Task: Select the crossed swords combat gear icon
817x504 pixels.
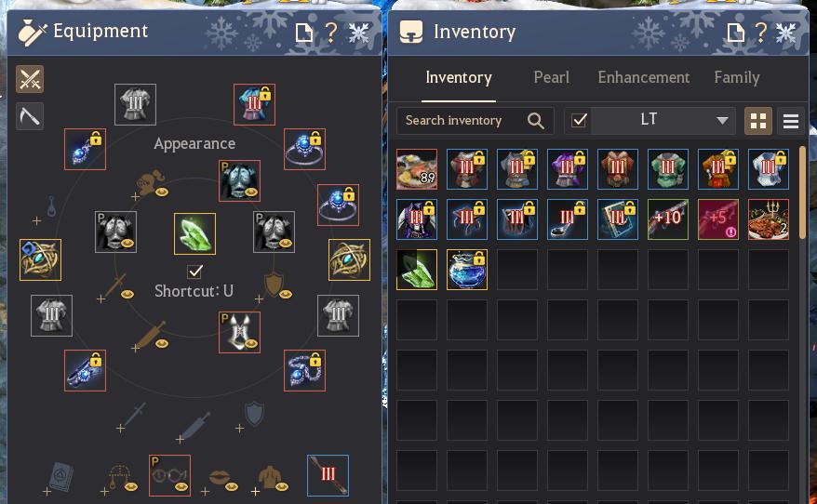Action: pyautogui.click(x=30, y=79)
